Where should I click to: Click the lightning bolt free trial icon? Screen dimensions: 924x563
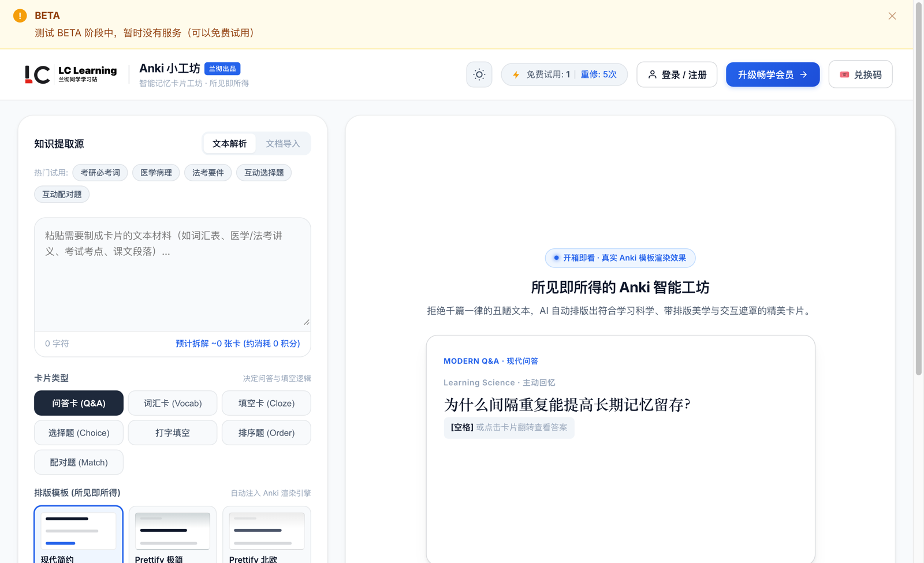tap(516, 75)
